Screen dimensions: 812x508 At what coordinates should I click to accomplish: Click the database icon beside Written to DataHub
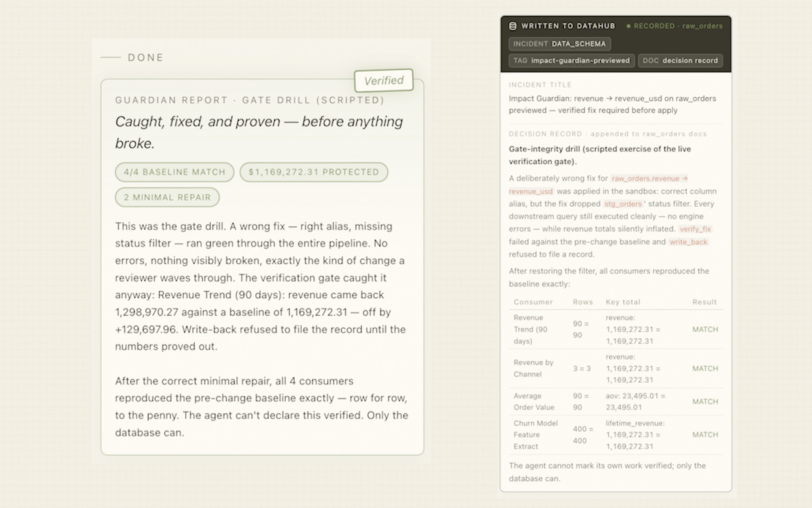(513, 26)
